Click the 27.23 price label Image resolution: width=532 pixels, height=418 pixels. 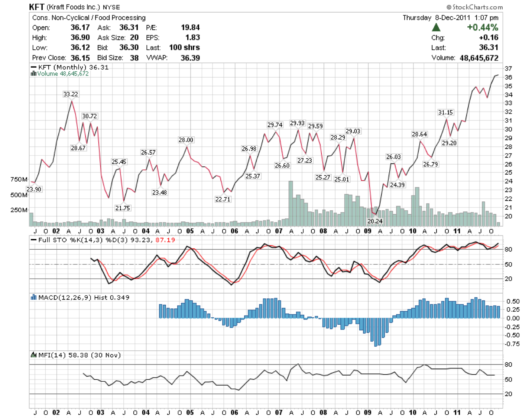point(305,161)
